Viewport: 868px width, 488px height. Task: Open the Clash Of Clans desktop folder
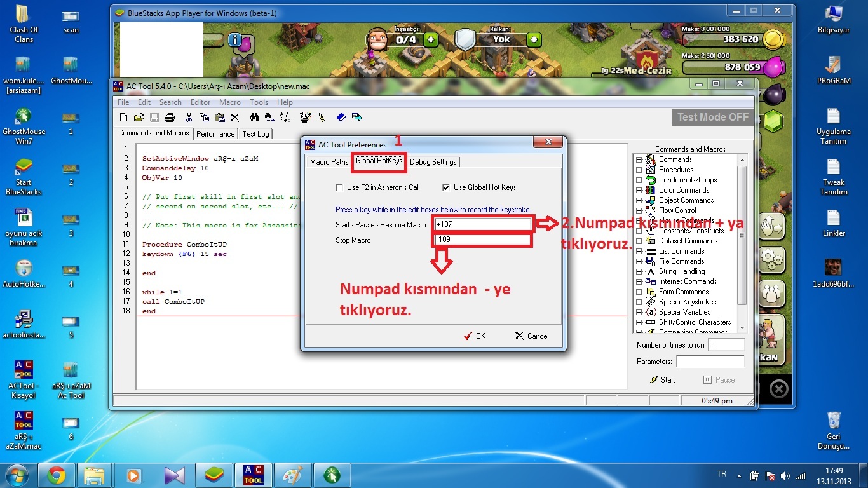[24, 24]
